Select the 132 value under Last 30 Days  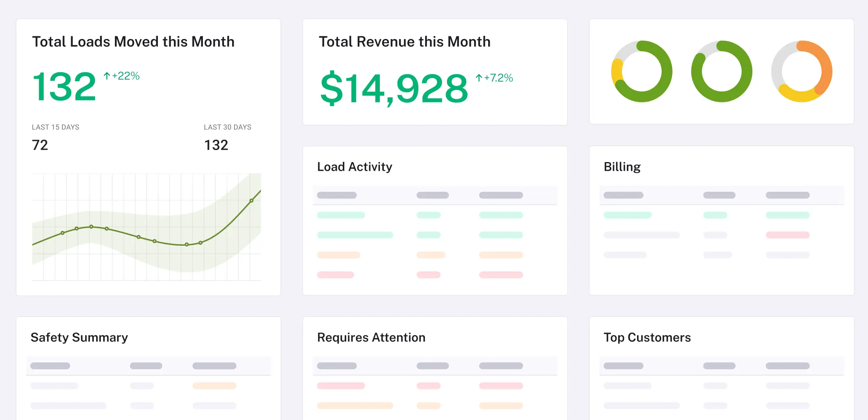[x=216, y=145]
